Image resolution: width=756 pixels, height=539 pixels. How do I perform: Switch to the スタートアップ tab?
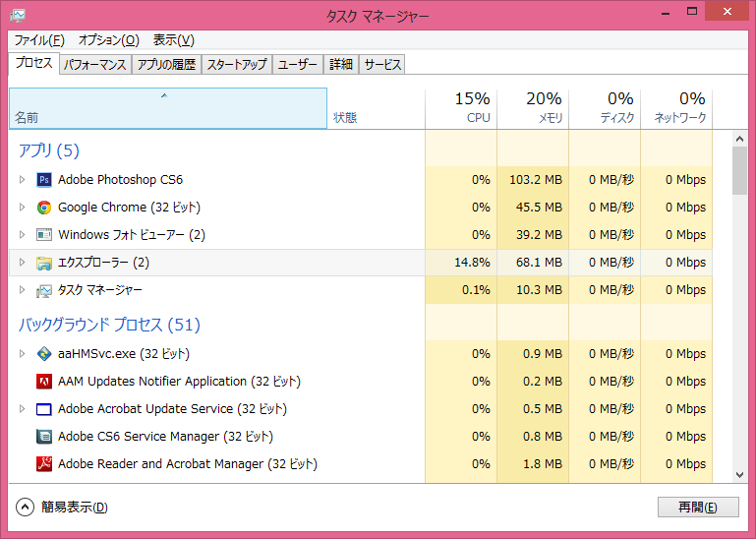(x=237, y=65)
